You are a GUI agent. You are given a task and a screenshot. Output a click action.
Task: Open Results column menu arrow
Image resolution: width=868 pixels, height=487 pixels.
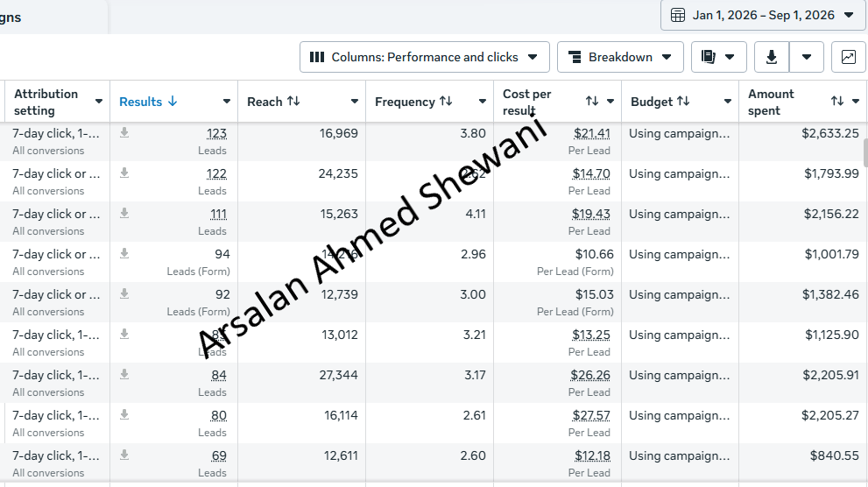pos(226,102)
